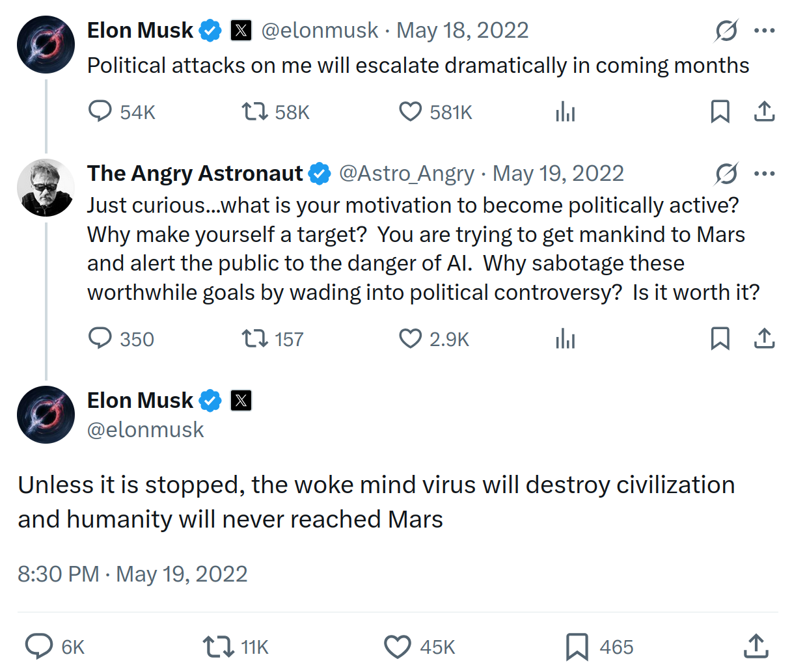
Task: Open The Angry Astronaut profile avatar
Action: (x=46, y=187)
